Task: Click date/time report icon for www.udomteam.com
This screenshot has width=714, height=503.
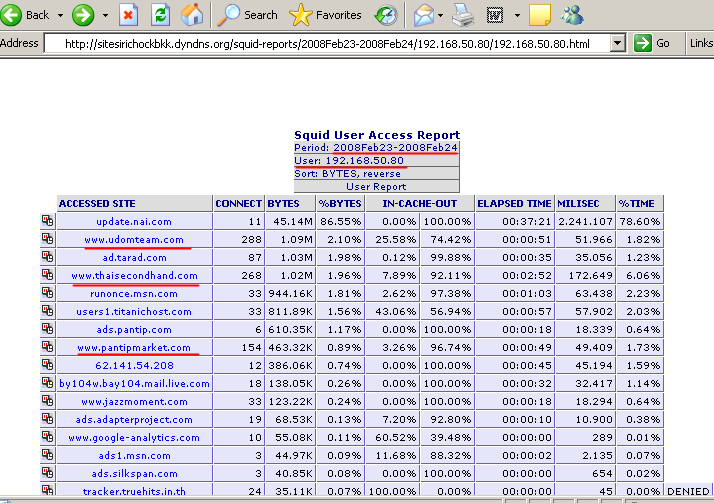Action: pyautogui.click(x=48, y=239)
